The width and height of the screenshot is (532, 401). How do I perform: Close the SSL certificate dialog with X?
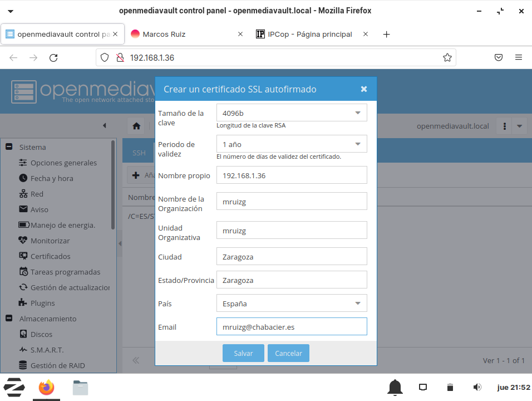[363, 89]
